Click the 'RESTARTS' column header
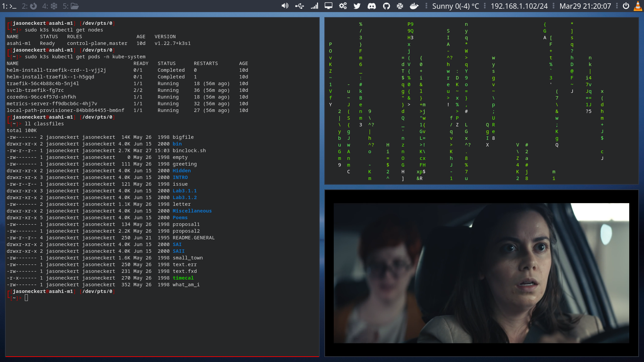 [206, 63]
